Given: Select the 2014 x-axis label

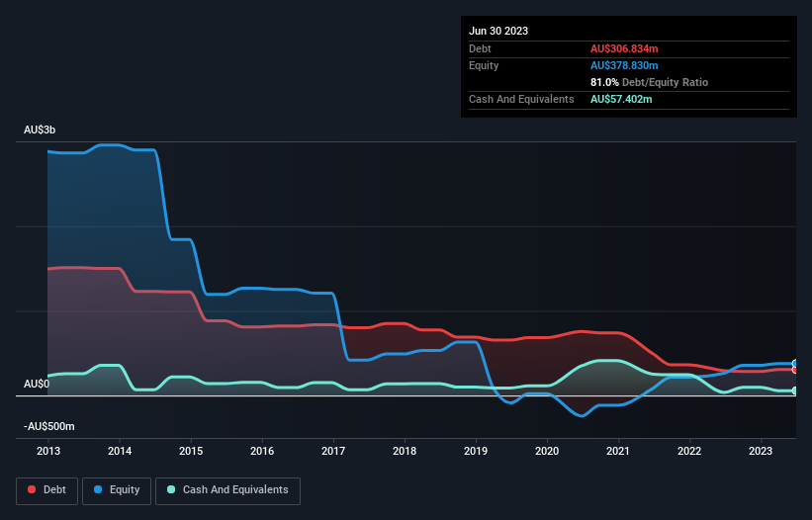Looking at the screenshot, I should tap(120, 451).
